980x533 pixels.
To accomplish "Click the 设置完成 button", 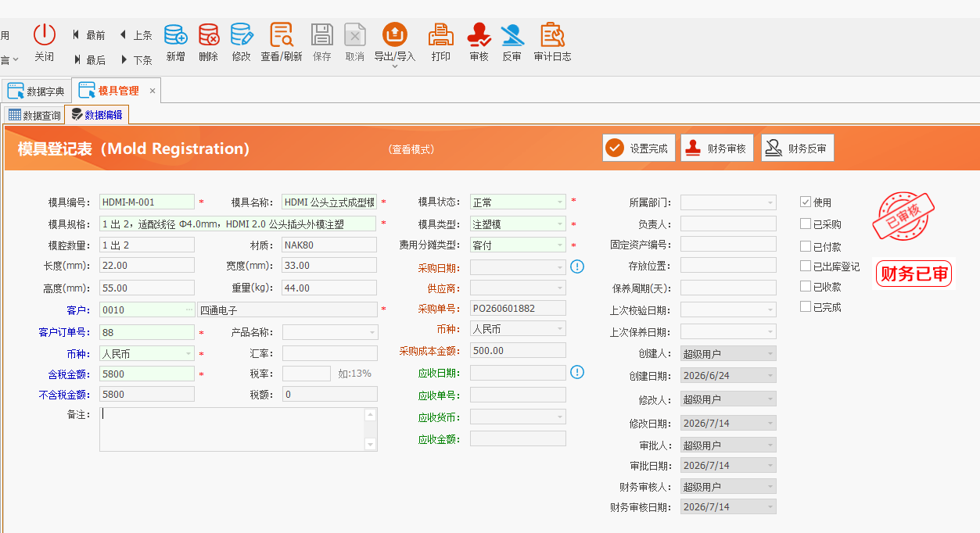I will click(638, 148).
